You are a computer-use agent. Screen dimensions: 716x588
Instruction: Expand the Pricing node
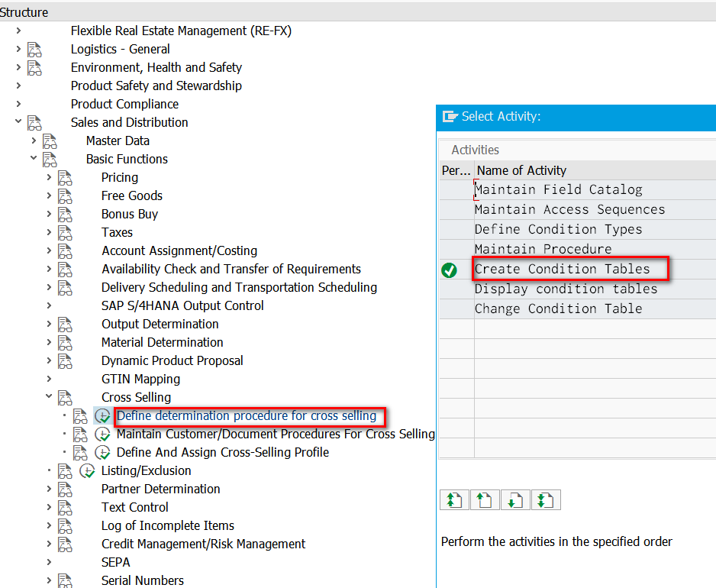pyautogui.click(x=49, y=177)
